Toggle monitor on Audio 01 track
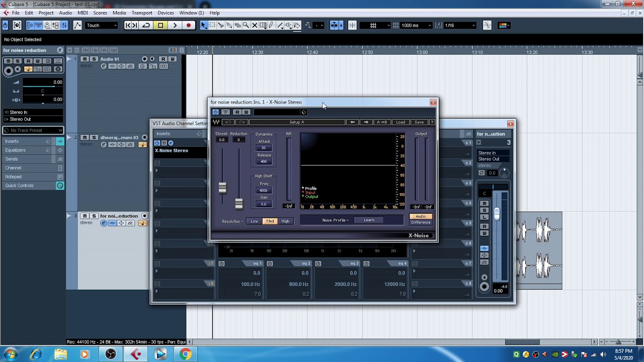The height and width of the screenshot is (362, 644). tap(152, 59)
